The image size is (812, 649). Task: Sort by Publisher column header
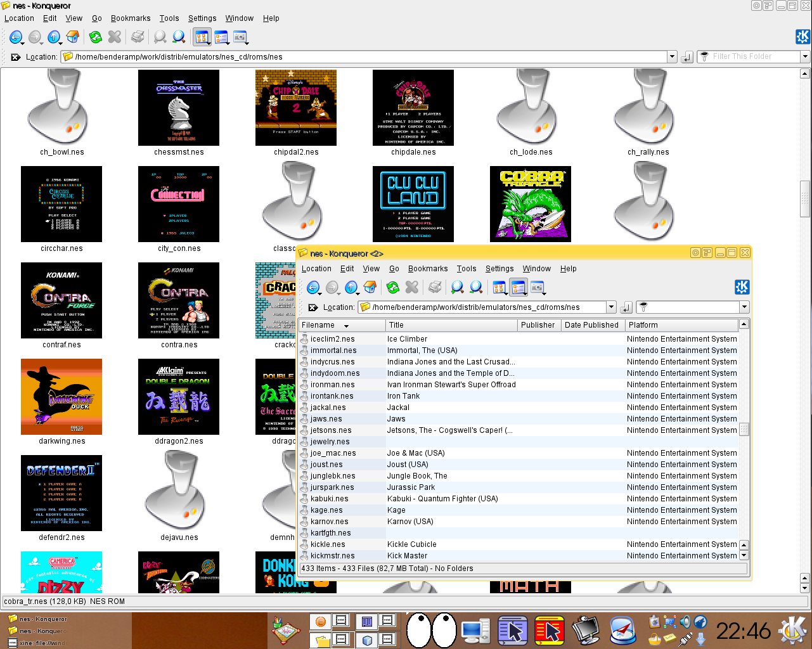[538, 325]
